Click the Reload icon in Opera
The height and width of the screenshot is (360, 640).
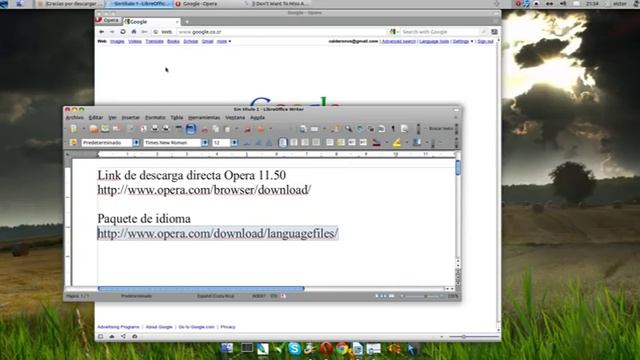tap(123, 32)
